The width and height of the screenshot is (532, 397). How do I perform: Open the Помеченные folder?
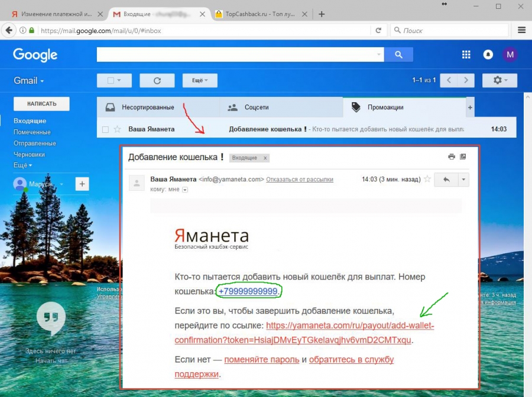pyautogui.click(x=32, y=132)
